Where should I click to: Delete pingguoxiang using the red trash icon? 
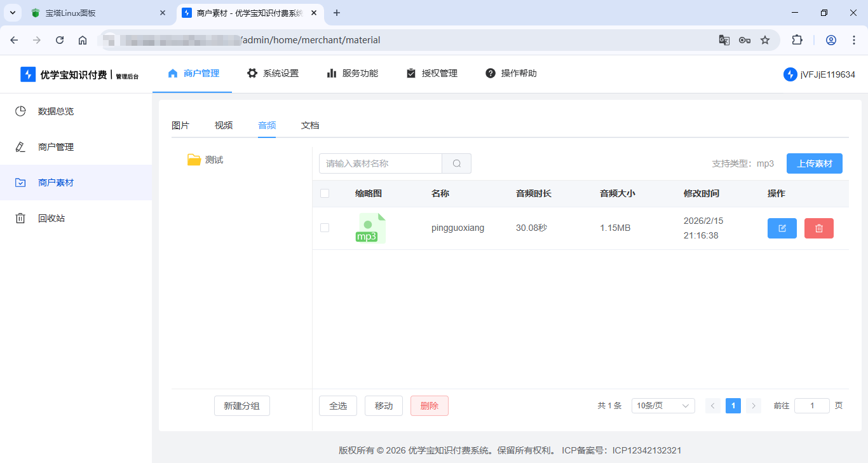point(818,228)
